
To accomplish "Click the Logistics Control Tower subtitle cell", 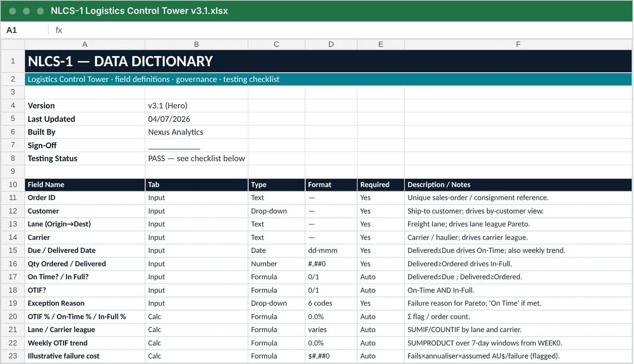I will click(328, 79).
